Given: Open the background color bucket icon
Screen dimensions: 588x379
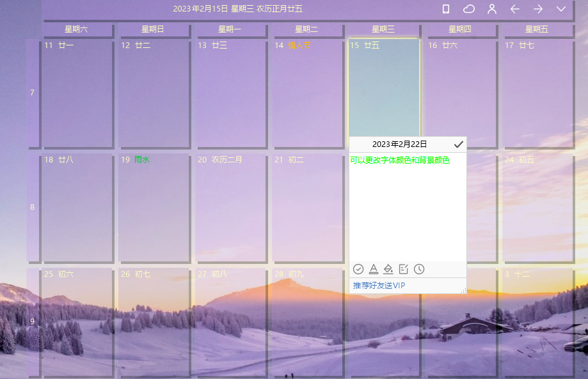Looking at the screenshot, I should 388,269.
